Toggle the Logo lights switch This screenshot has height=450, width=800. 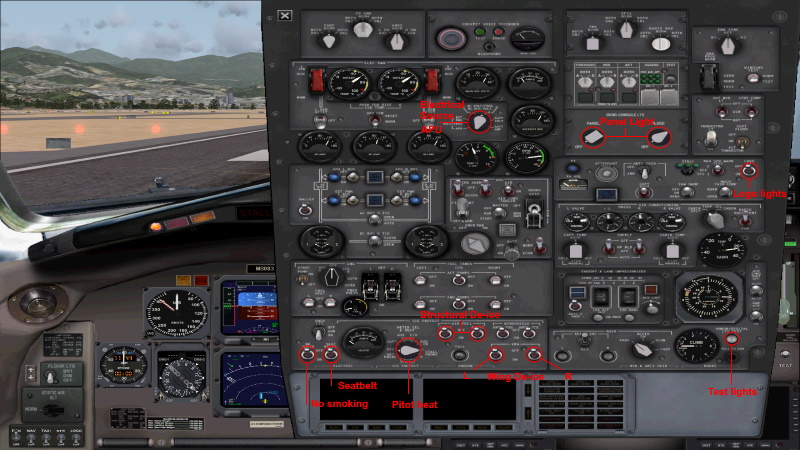748,171
